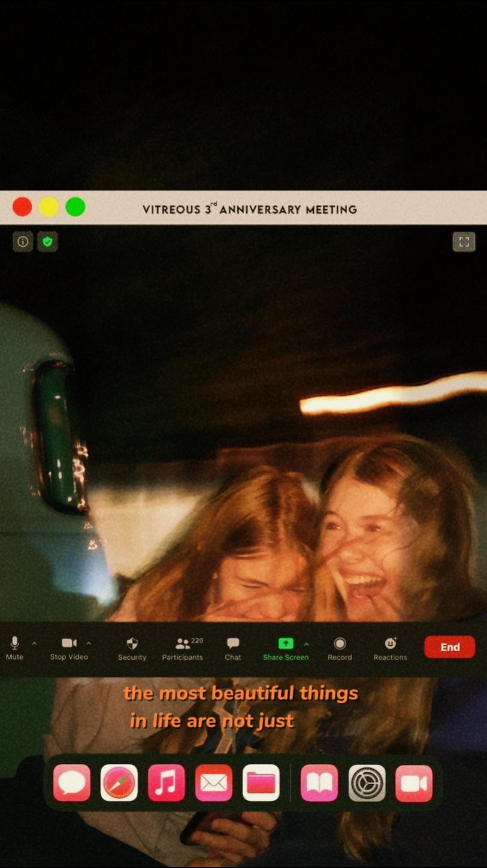This screenshot has width=487, height=868.
Task: Open Mail from the dock
Action: click(x=214, y=783)
